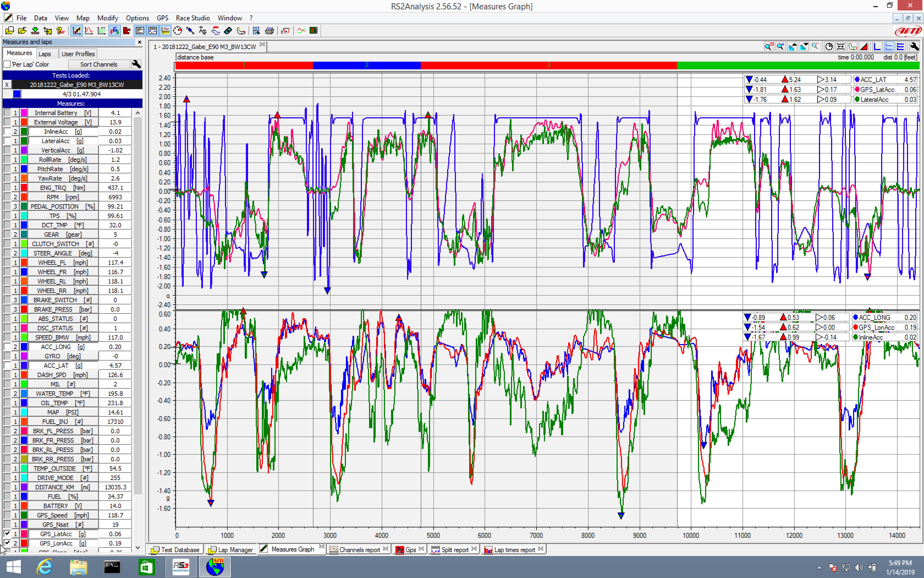Image resolution: width=924 pixels, height=578 pixels.
Task: Click the Internal Battery color swatch
Action: point(24,113)
